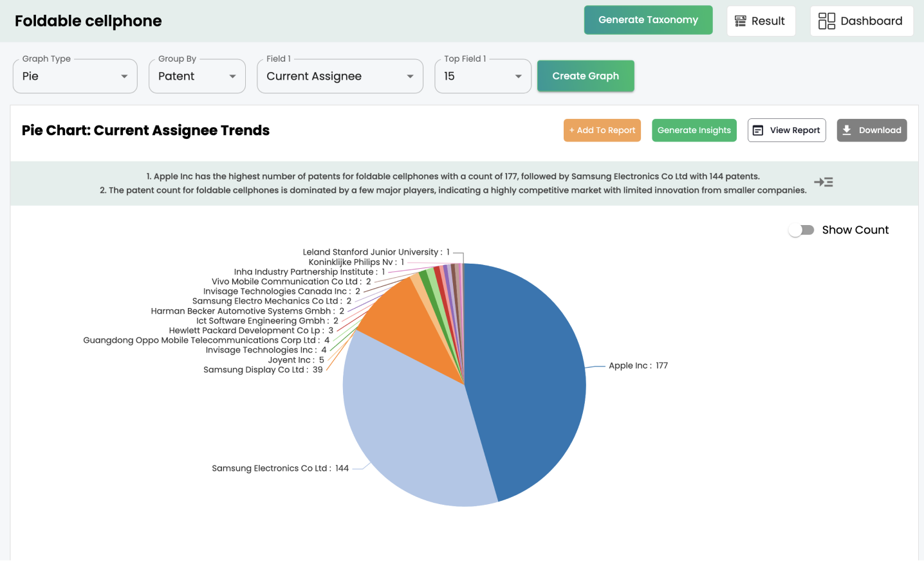The image size is (924, 571).
Task: Click the collapse insights arrow icon
Action: click(824, 183)
